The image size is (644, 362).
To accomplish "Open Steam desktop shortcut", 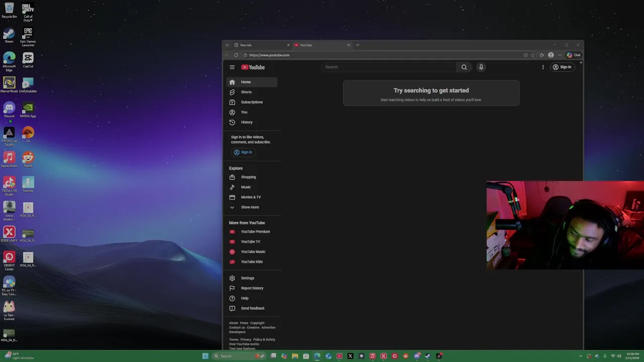I will 9,36.
